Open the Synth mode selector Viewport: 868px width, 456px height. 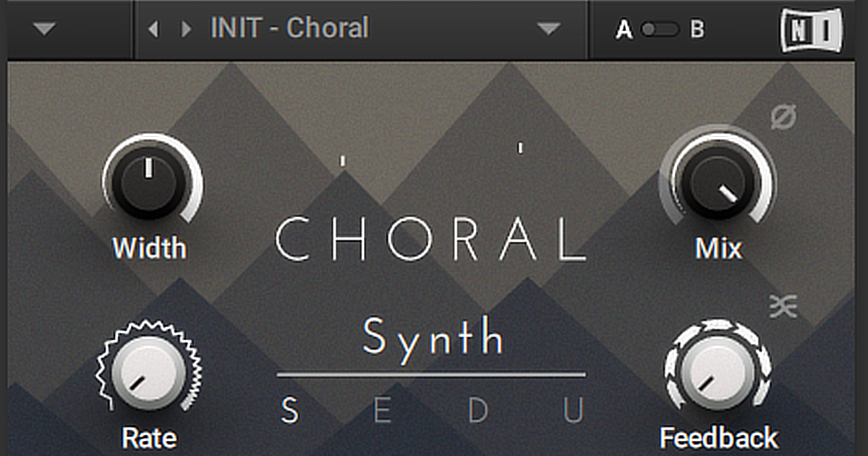433,337
